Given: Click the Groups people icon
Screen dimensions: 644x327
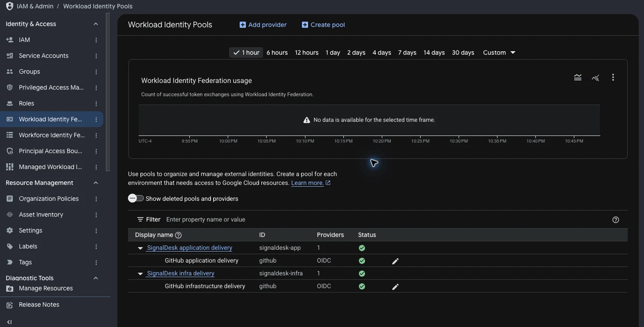Looking at the screenshot, I should click(x=10, y=71).
